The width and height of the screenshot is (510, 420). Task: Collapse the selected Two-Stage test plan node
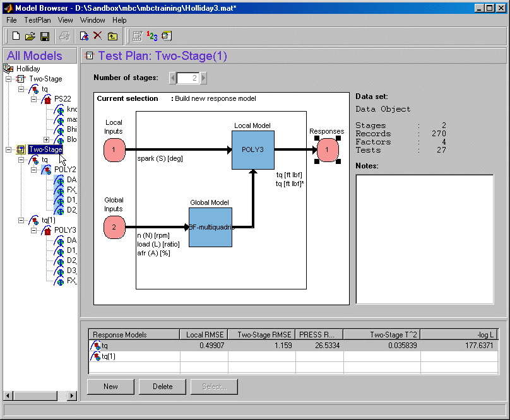pyautogui.click(x=8, y=149)
